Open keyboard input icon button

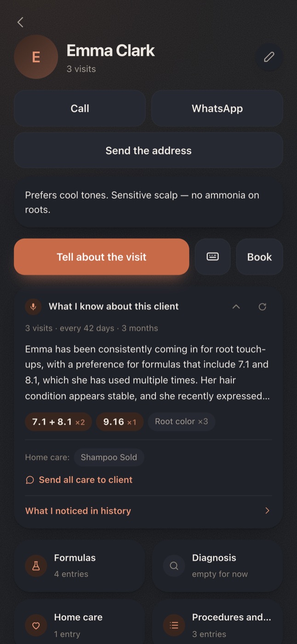tap(212, 257)
